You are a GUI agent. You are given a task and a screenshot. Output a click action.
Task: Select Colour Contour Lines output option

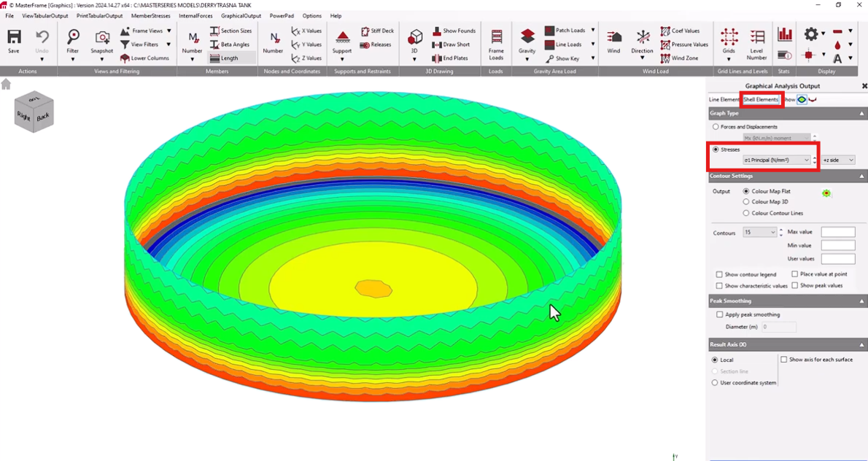(745, 213)
